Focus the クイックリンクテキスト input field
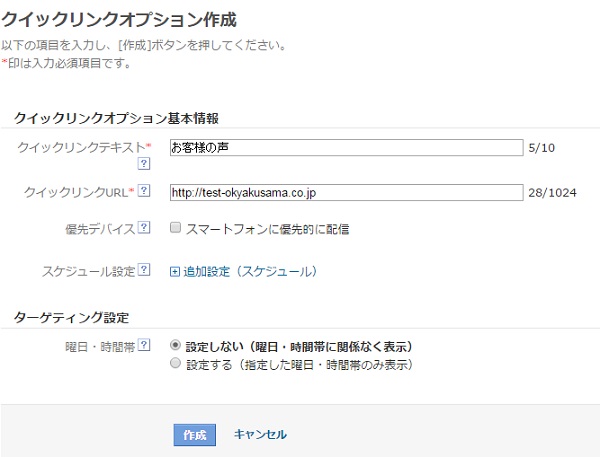The image size is (600, 457). 346,147
